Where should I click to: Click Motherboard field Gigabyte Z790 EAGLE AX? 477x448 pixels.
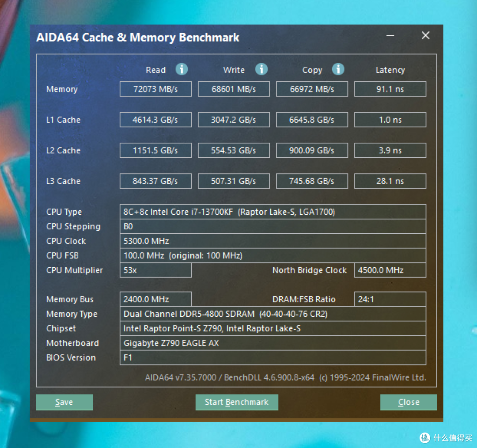pyautogui.click(x=273, y=343)
